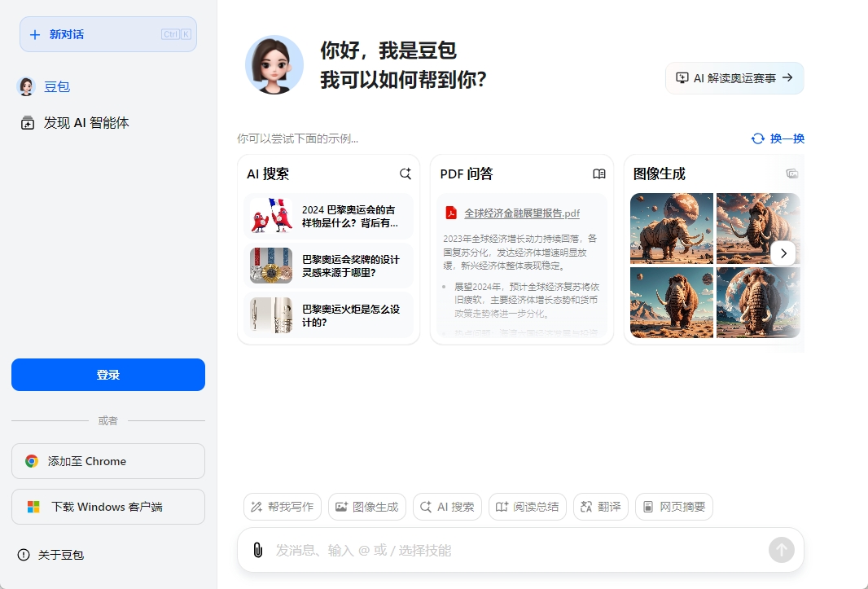Click the red PDF file icon

coord(451,213)
